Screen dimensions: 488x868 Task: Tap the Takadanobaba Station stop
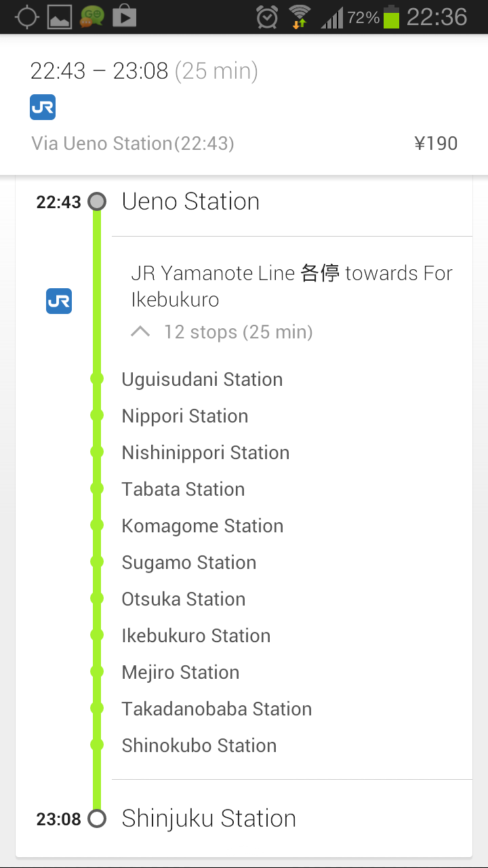click(x=217, y=709)
